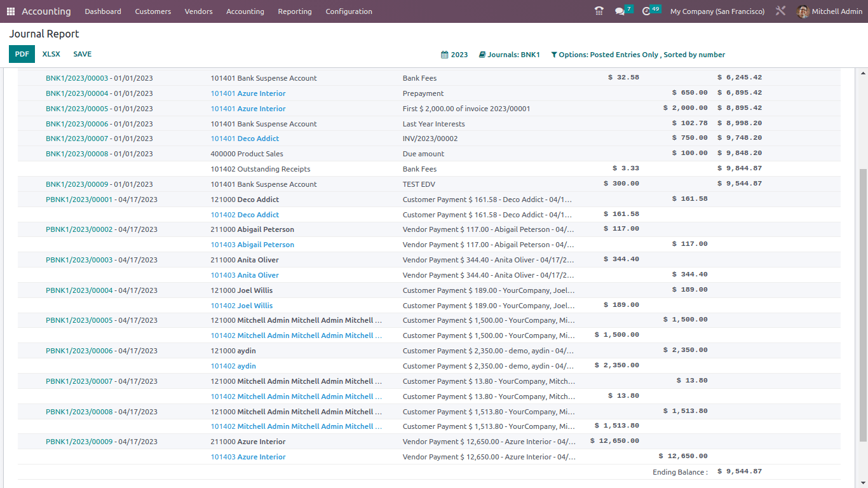The image size is (868, 488).
Task: Open Options: Posted Entries Only dropdown
Action: point(638,55)
